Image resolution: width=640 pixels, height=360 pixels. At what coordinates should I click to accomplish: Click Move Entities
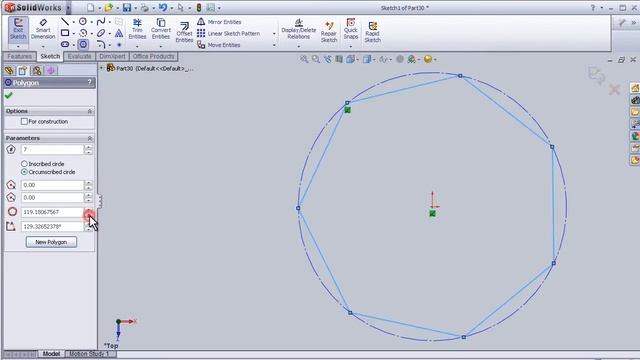coord(219,45)
